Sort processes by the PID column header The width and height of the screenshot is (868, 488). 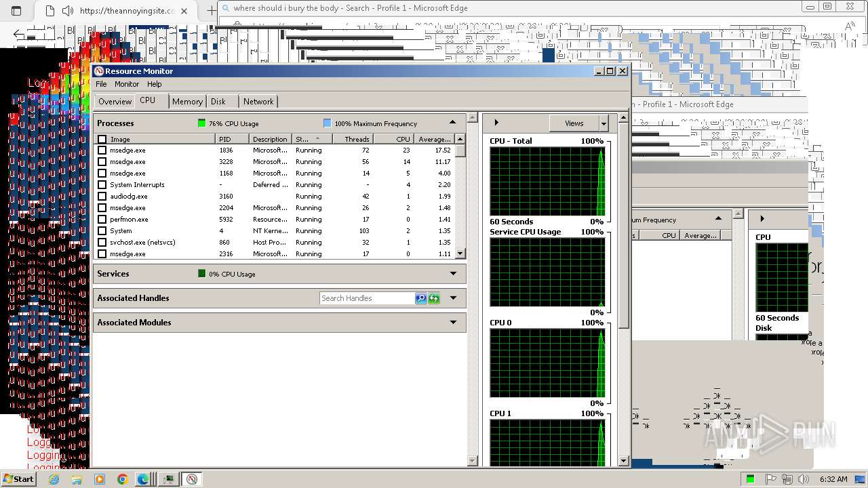pos(233,139)
